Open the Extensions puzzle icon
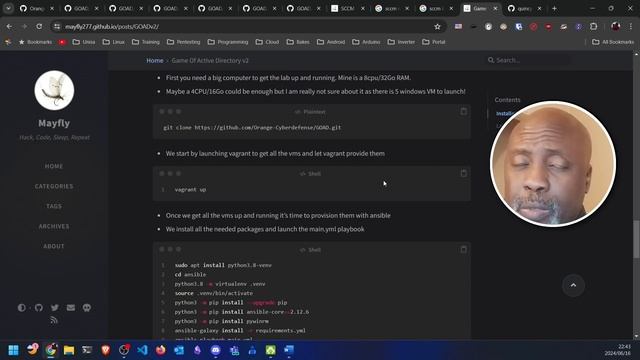Screen dimensions: 640x360 (593, 27)
